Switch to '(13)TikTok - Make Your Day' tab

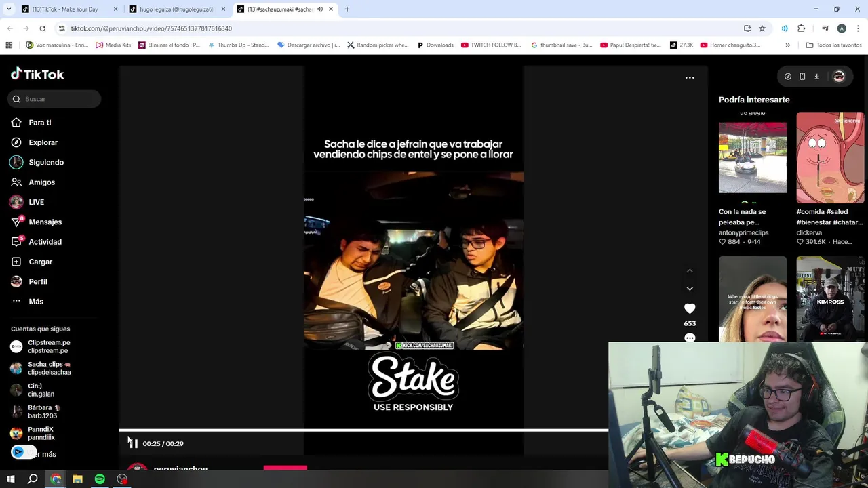click(65, 9)
